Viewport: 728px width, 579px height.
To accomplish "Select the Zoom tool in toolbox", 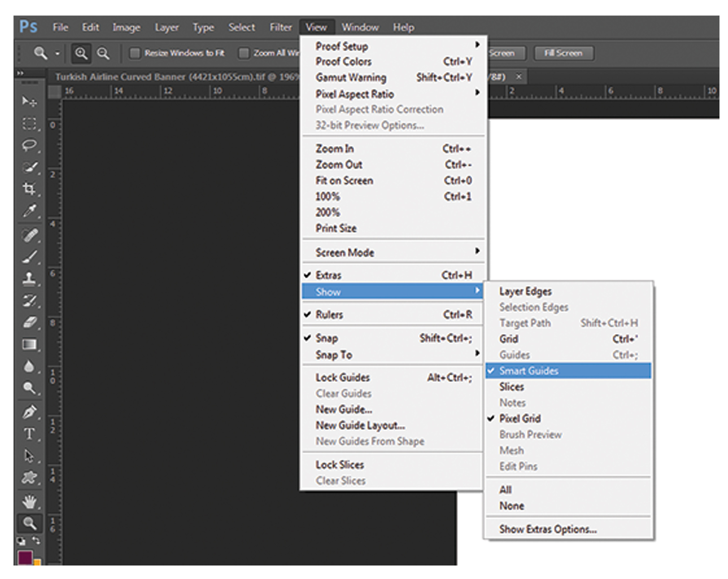I will (30, 523).
